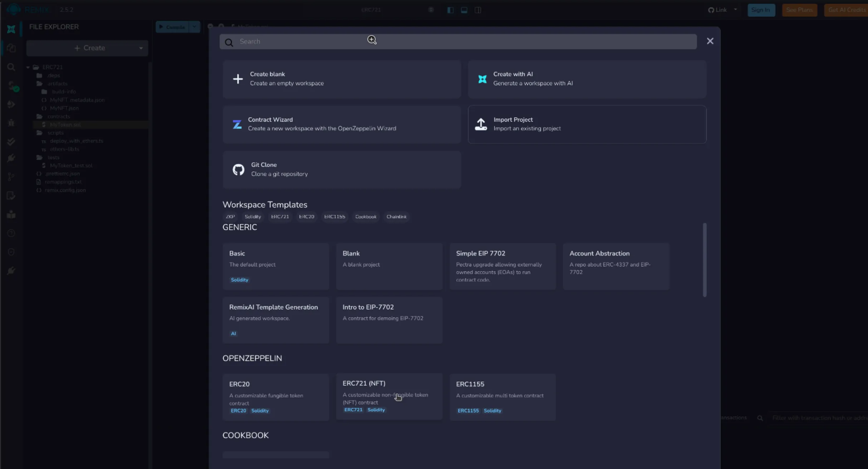Open MyNFT.json file
The width and height of the screenshot is (868, 469).
point(64,108)
